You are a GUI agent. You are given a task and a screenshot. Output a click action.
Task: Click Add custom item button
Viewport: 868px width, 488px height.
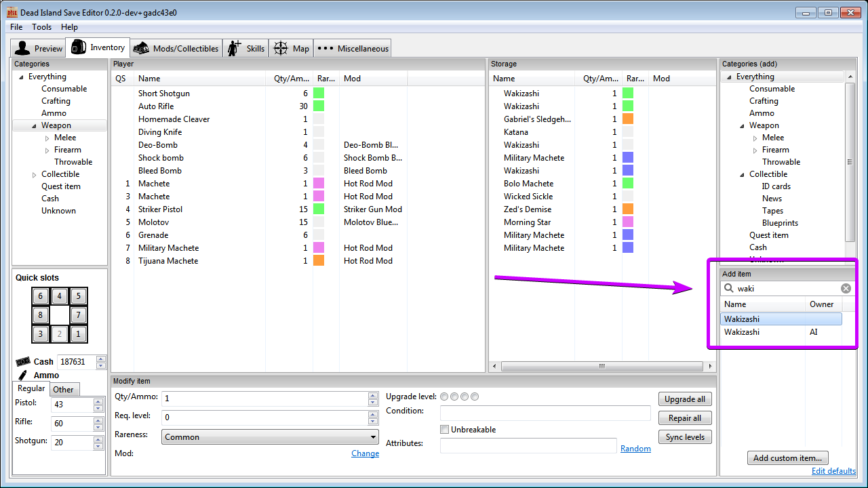click(x=787, y=458)
